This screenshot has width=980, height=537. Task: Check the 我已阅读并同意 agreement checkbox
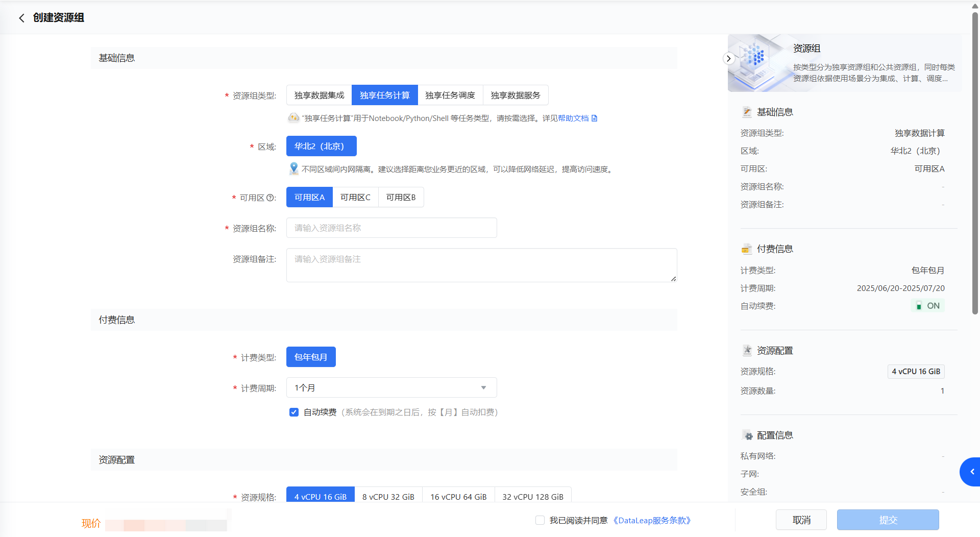540,520
